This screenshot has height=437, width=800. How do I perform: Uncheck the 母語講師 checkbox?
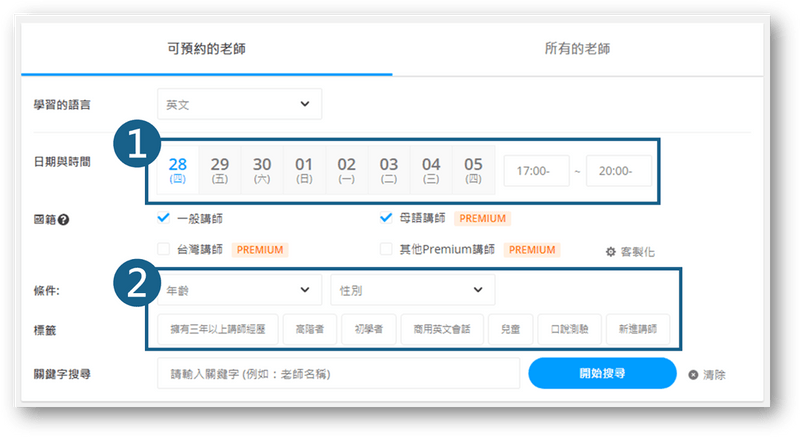(x=387, y=218)
